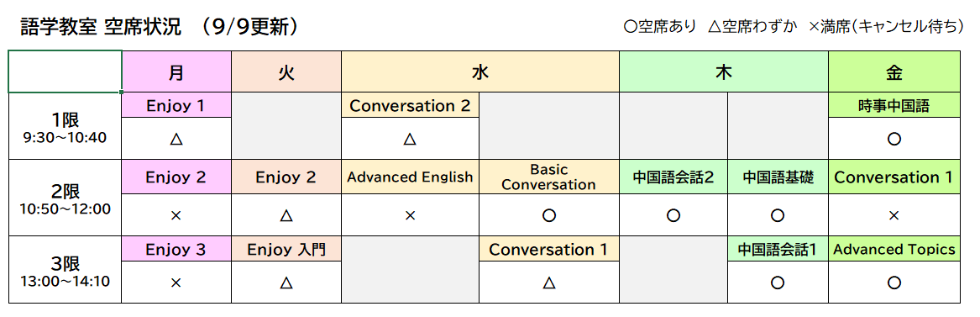Viewport: 980px width, 317px height.
Task: Click the 中国語会話1 cell
Action: click(778, 249)
